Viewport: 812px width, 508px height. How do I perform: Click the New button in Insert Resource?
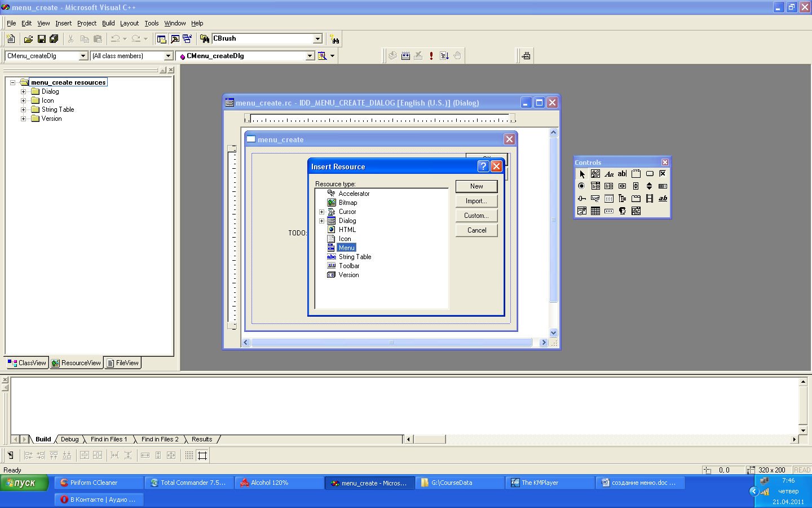click(476, 186)
